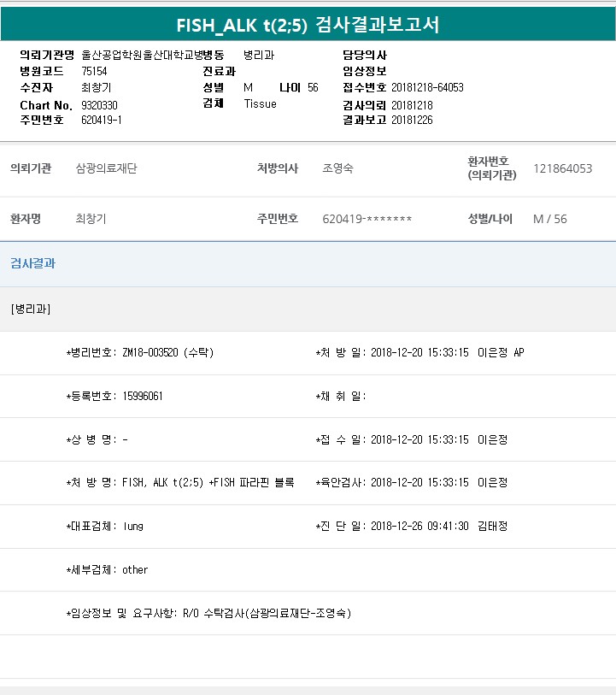Select the 검사결과 section heading

click(x=33, y=263)
